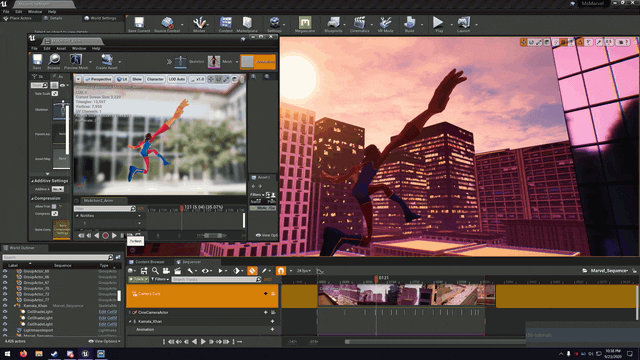
Task: Open Content browser from toolbar
Action: 225,24
